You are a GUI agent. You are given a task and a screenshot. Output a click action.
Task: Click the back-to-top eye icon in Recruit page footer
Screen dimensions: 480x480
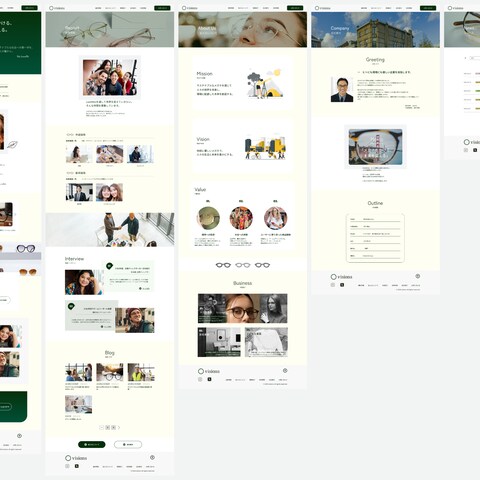tap(152, 457)
